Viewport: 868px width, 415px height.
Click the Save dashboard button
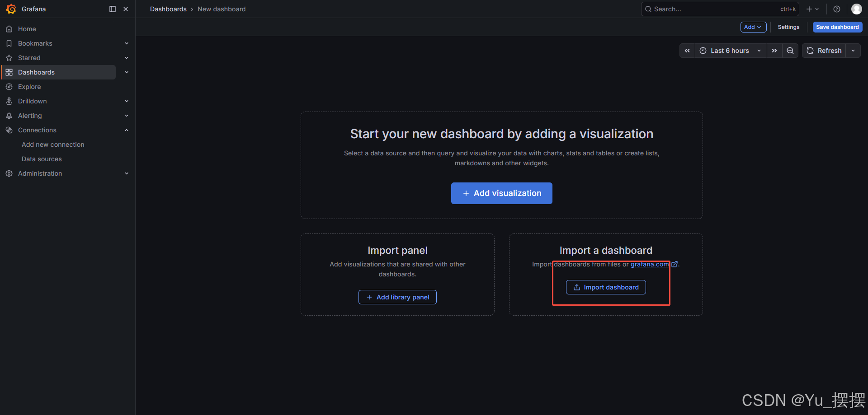coord(837,27)
